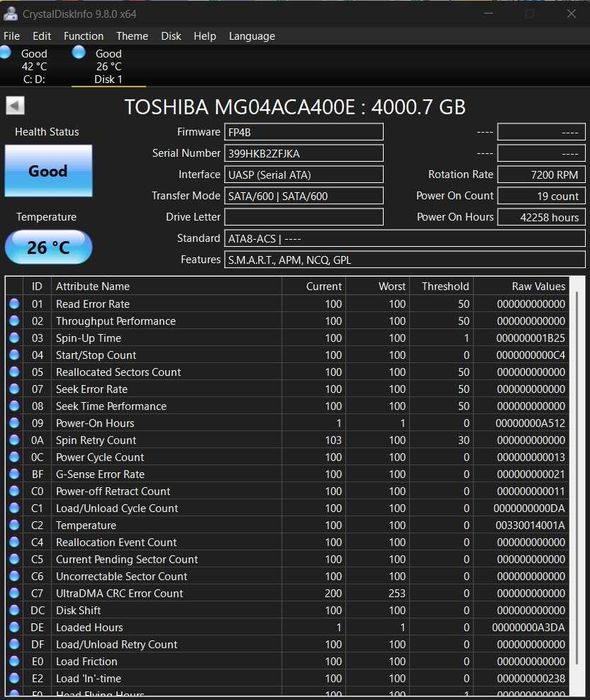Click the Raw Values column header
This screenshot has height=700, width=590.
[x=521, y=286]
